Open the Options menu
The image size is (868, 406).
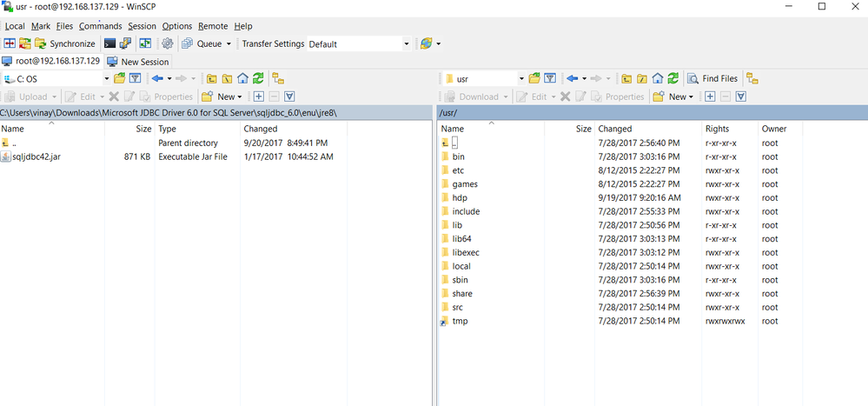177,26
